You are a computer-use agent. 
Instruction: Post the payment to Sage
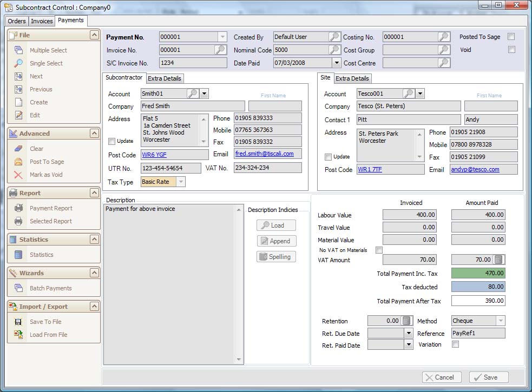[45, 161]
